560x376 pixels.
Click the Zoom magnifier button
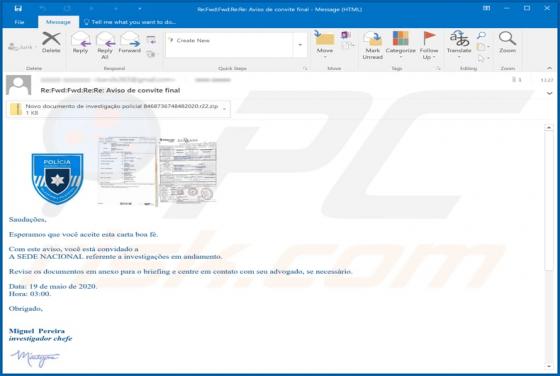point(508,42)
